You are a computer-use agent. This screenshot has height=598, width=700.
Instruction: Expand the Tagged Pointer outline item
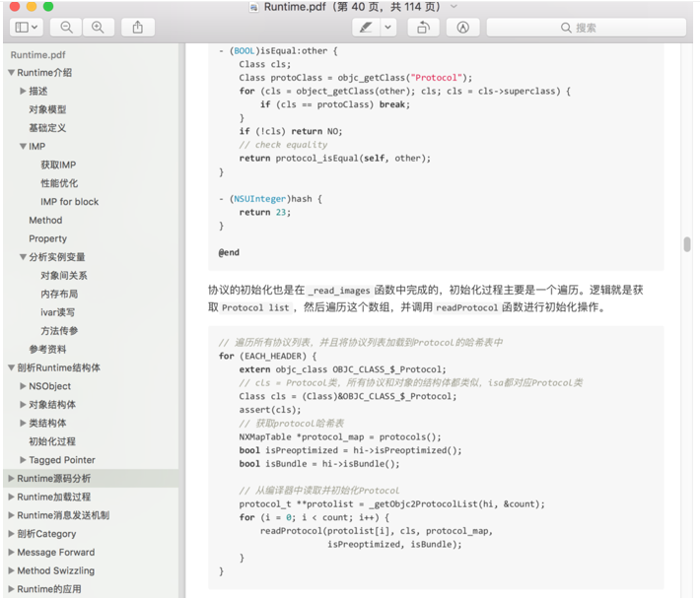point(23,460)
